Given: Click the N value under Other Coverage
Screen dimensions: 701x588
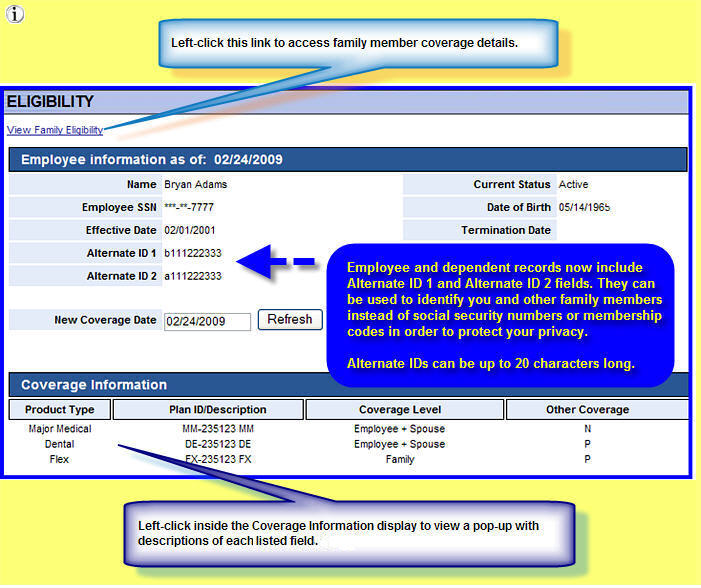Looking at the screenshot, I should pyautogui.click(x=587, y=429).
